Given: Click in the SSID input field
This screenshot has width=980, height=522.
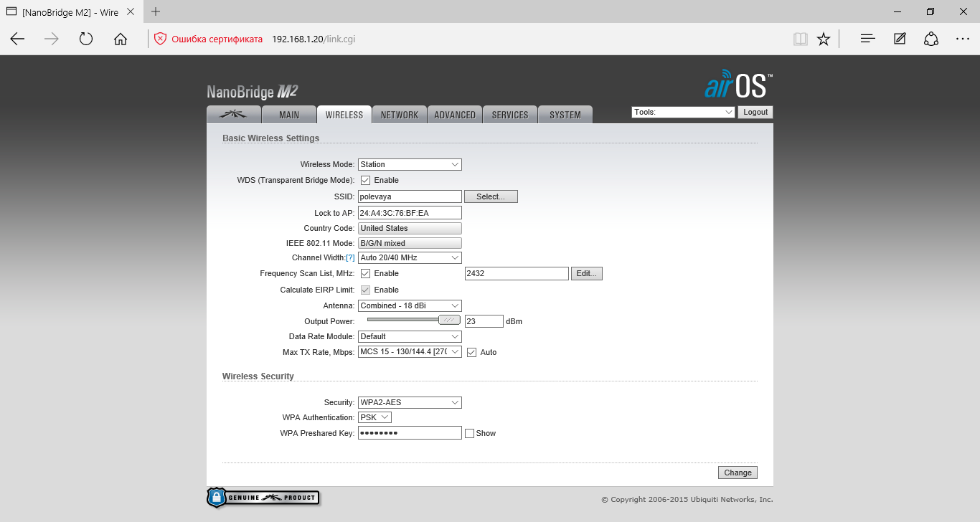Looking at the screenshot, I should click(x=410, y=196).
